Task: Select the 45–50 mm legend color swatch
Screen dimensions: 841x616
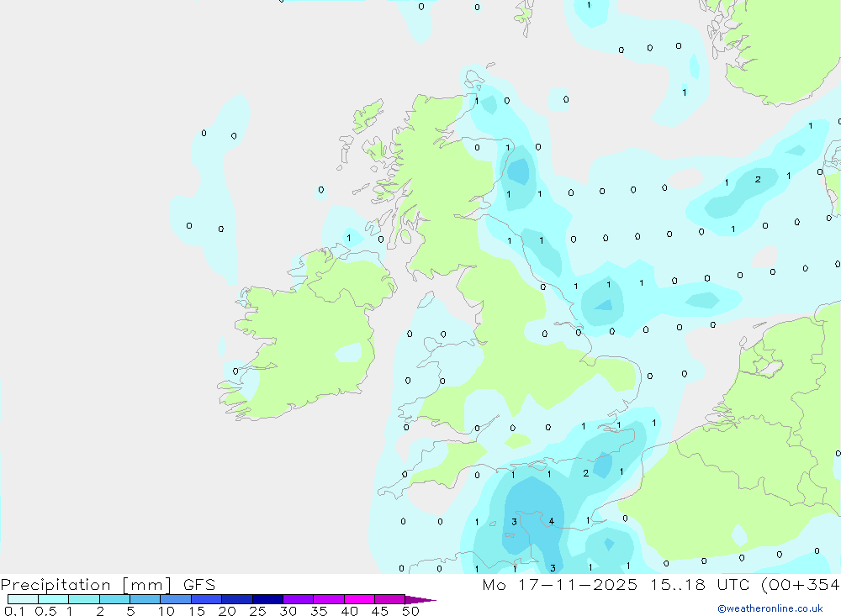Action: tap(389, 599)
